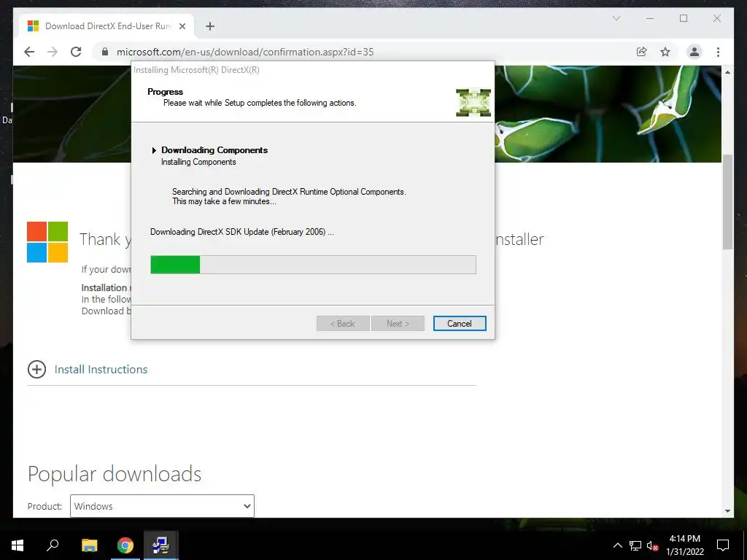Open the Product Windows dropdown
Viewport: 747px width, 560px height.
pyautogui.click(x=162, y=506)
